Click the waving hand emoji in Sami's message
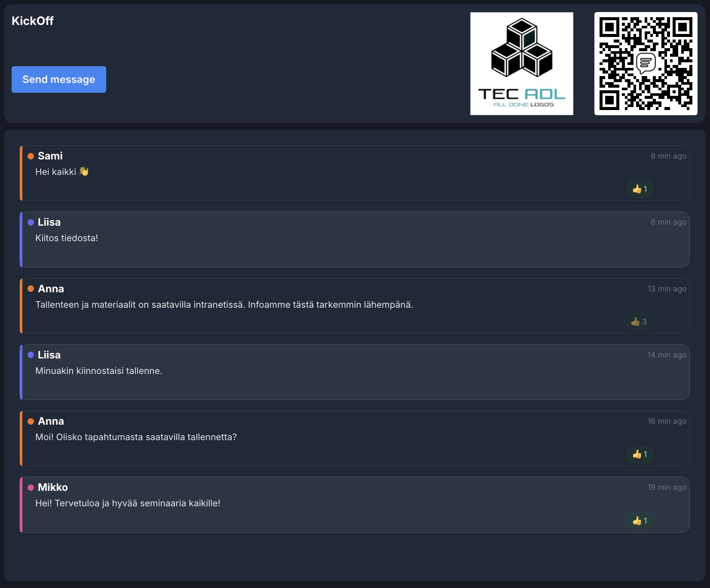Viewport: 710px width, 588px height. pyautogui.click(x=84, y=171)
